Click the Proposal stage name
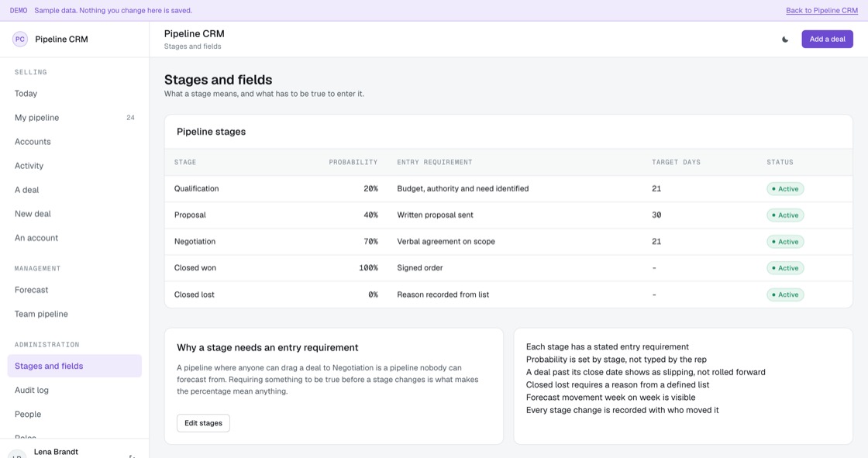The image size is (868, 458). (190, 215)
